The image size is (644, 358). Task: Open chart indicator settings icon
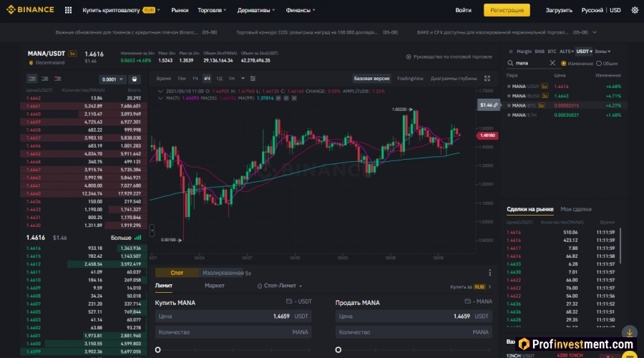(253, 79)
